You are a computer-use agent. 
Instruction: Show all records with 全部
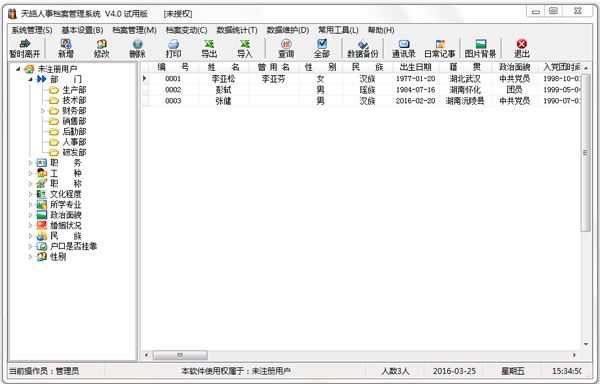(x=322, y=49)
